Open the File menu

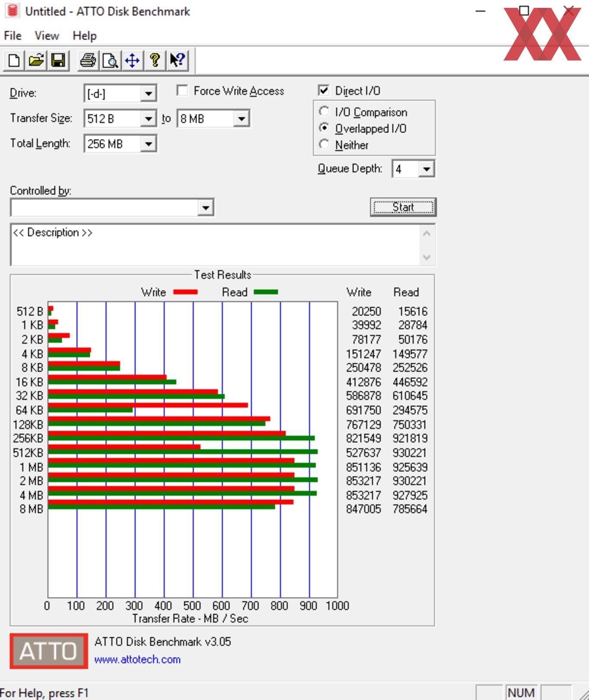coord(13,35)
